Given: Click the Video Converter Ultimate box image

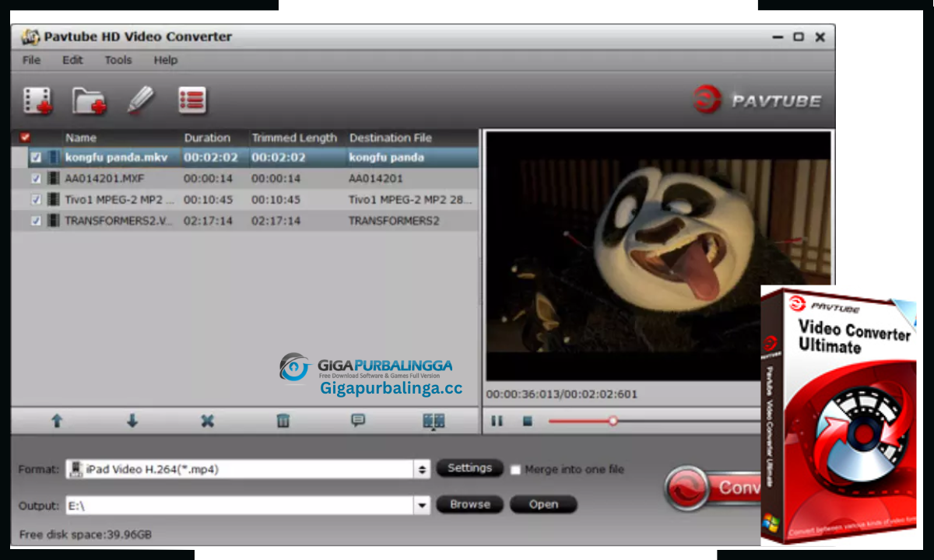Looking at the screenshot, I should click(837, 415).
